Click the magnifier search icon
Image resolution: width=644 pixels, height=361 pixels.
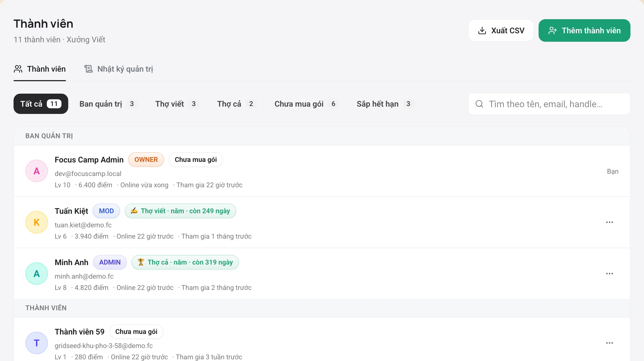click(x=479, y=104)
